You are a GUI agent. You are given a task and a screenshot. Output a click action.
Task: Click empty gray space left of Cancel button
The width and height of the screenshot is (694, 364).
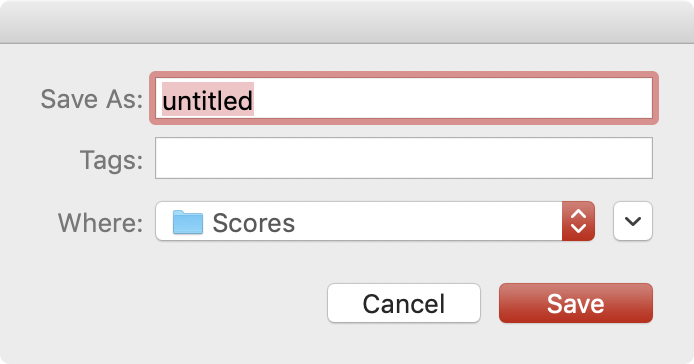[164, 303]
